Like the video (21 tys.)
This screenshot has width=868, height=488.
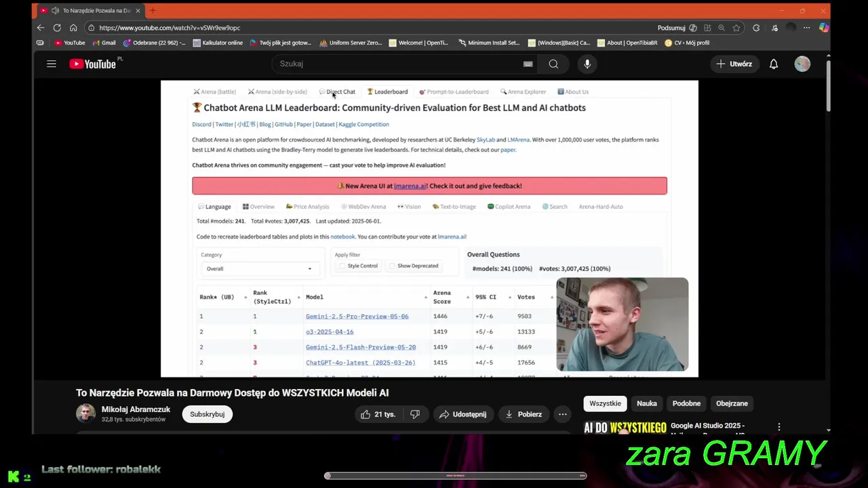click(378, 414)
